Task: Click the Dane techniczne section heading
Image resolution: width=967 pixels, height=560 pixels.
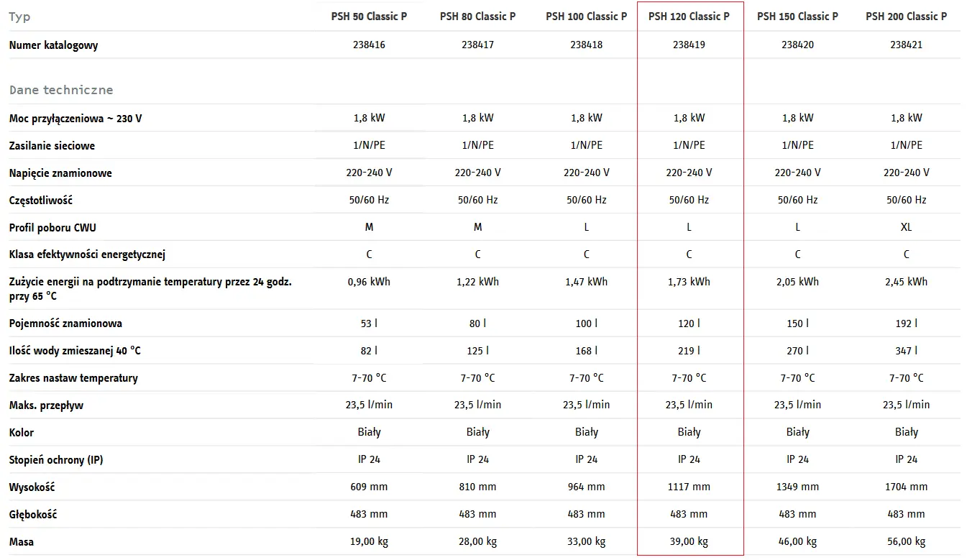Action: click(x=61, y=90)
